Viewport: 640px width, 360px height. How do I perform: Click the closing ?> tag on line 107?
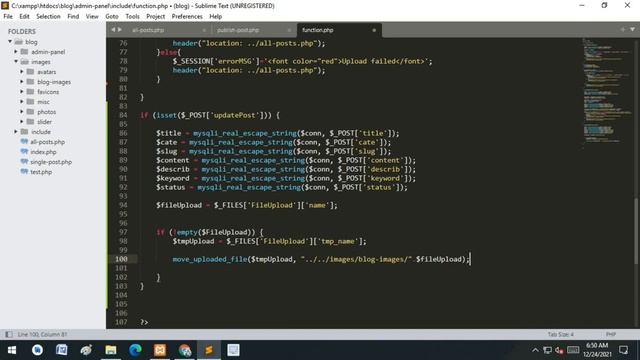tap(144, 322)
